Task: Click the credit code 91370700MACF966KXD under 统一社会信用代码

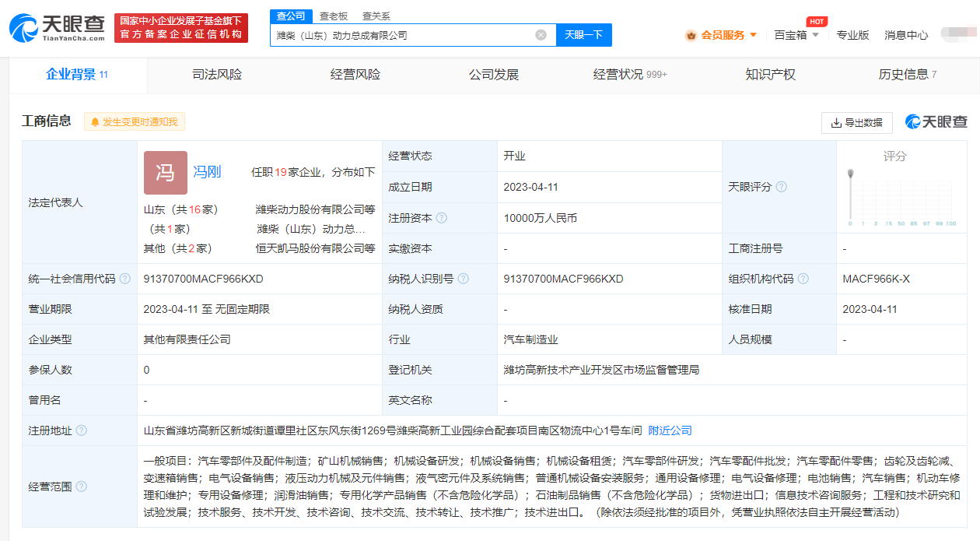Action: [x=204, y=279]
